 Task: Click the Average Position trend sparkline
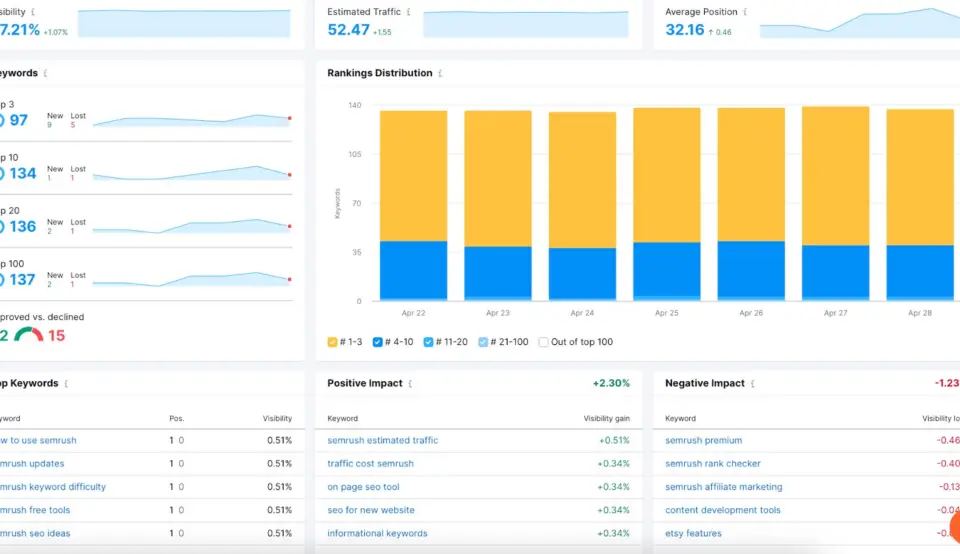860,23
